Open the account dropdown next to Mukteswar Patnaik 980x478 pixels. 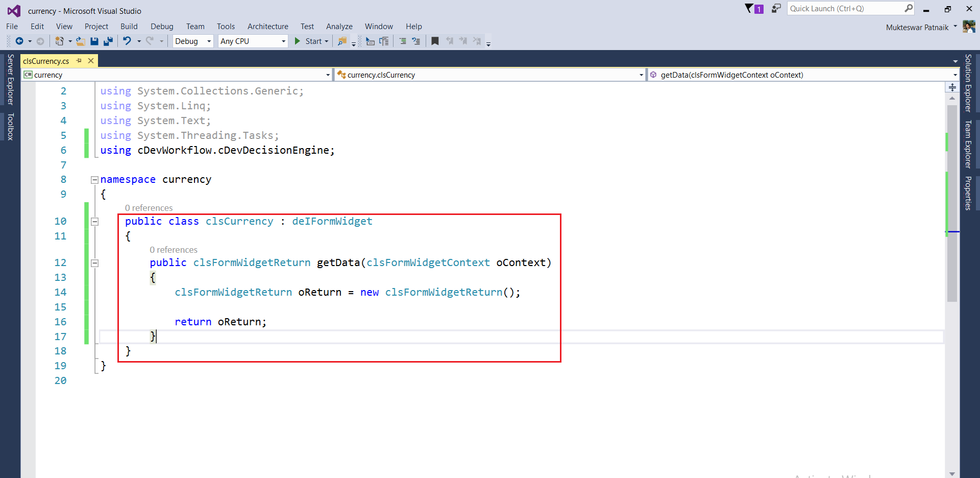955,27
